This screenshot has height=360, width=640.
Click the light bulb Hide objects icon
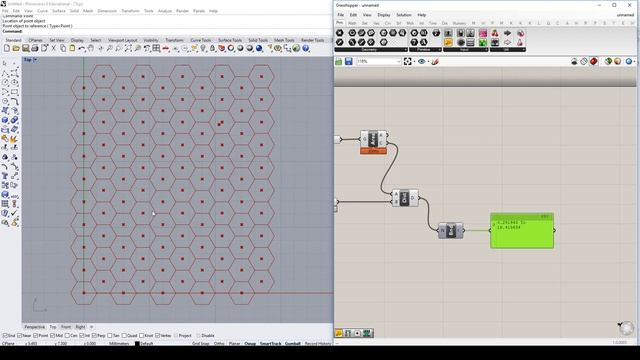(x=203, y=49)
